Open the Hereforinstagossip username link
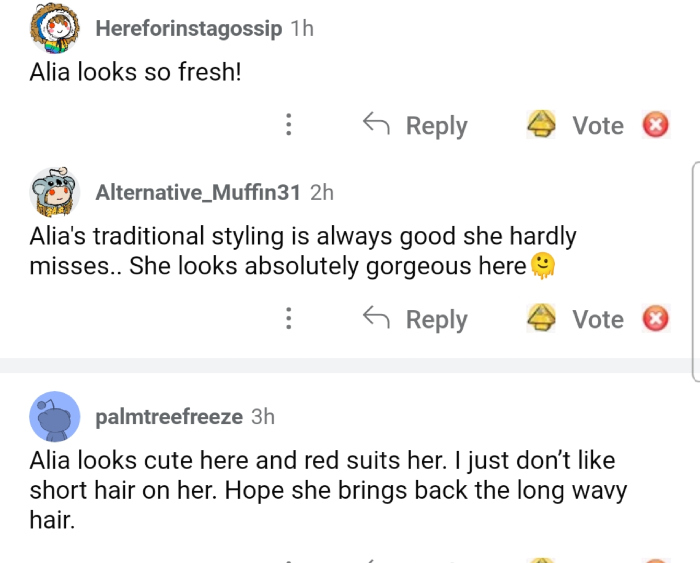700x563 pixels. tap(188, 28)
